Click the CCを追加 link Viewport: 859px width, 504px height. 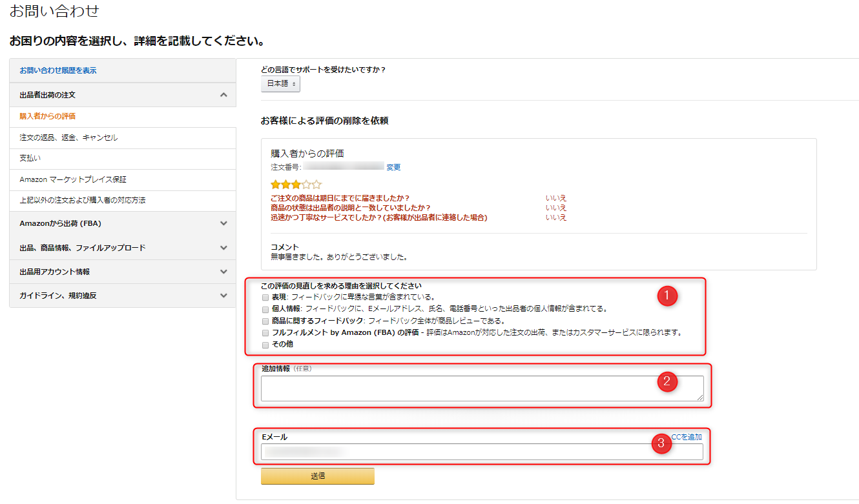coord(687,437)
